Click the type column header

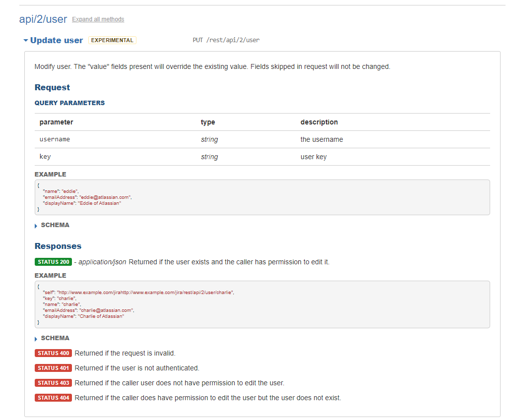tap(208, 122)
